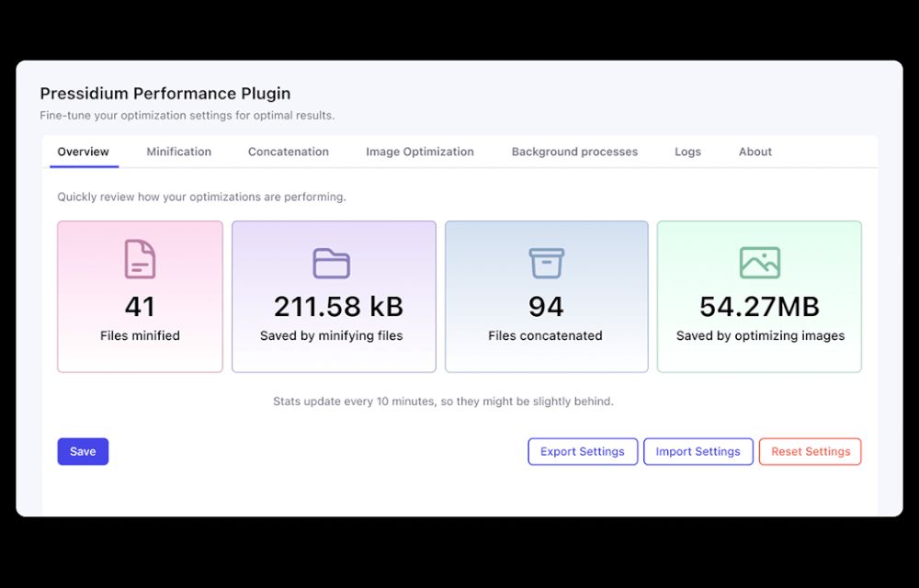919x588 pixels.
Task: Open the Logs tab
Action: pos(687,152)
